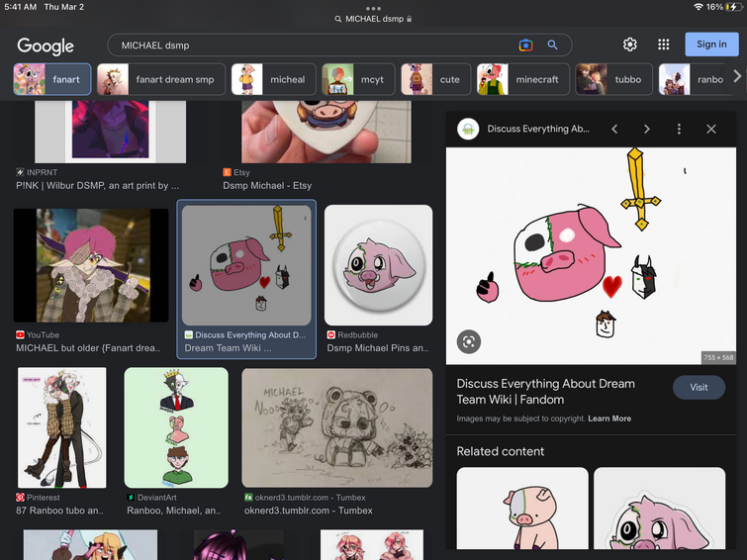747x560 pixels.
Task: Click the MICHAEL but older {Fanart drea... title
Action: click(88, 348)
